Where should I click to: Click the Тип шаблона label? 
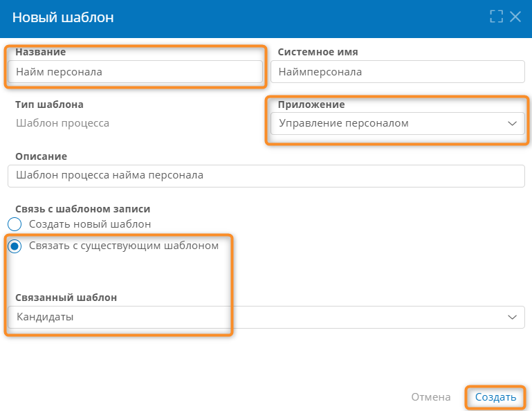(x=49, y=104)
